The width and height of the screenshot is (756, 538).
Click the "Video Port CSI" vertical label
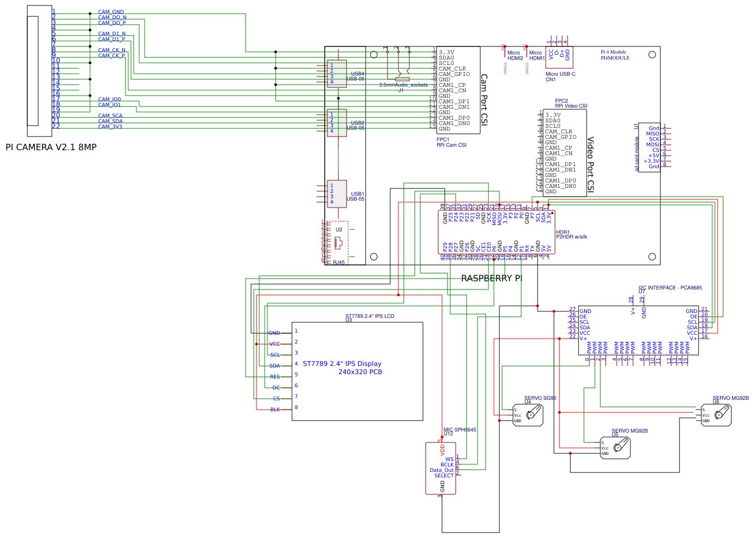(x=591, y=164)
